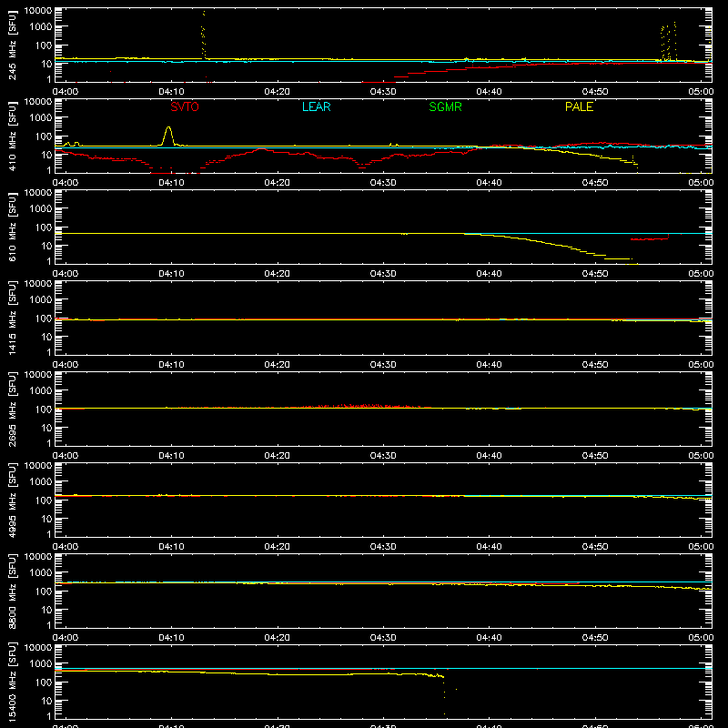Select the 4995 MHz [SFU] axis label

[12, 500]
